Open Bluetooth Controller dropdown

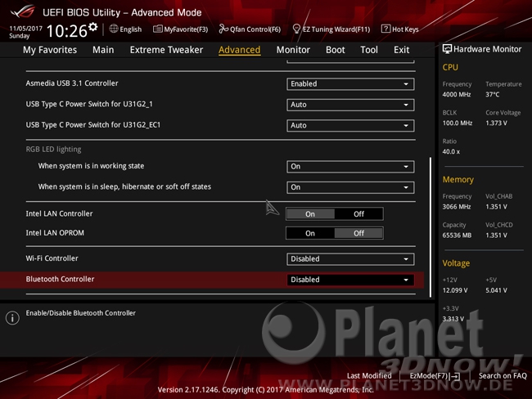[x=350, y=280]
